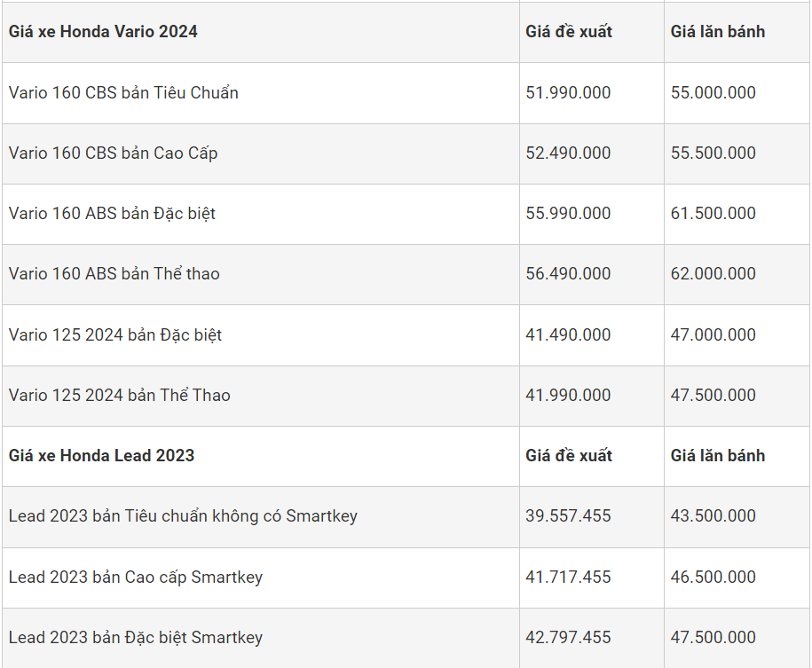This screenshot has width=812, height=668.
Task: Click the price 42.797.455
Action: coord(568,638)
